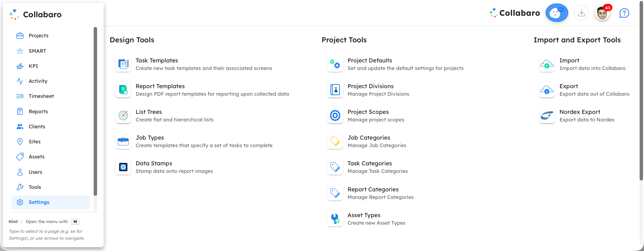
Task: Open Tools in the sidebar menu
Action: [50, 187]
